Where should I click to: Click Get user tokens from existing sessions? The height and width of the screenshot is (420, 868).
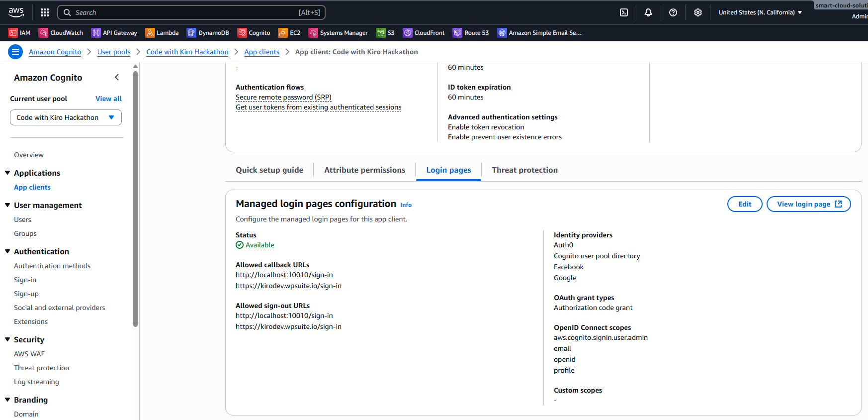(318, 107)
